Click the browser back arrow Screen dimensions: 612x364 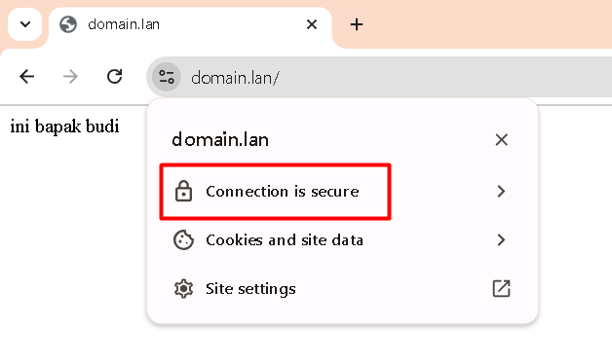pyautogui.click(x=27, y=76)
